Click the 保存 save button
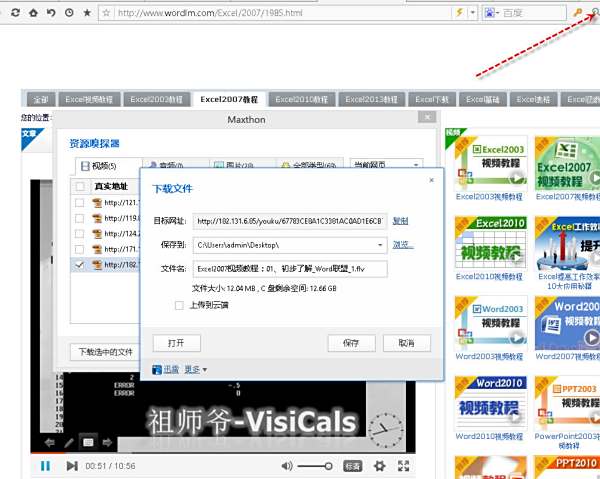The width and height of the screenshot is (600, 479). click(351, 343)
